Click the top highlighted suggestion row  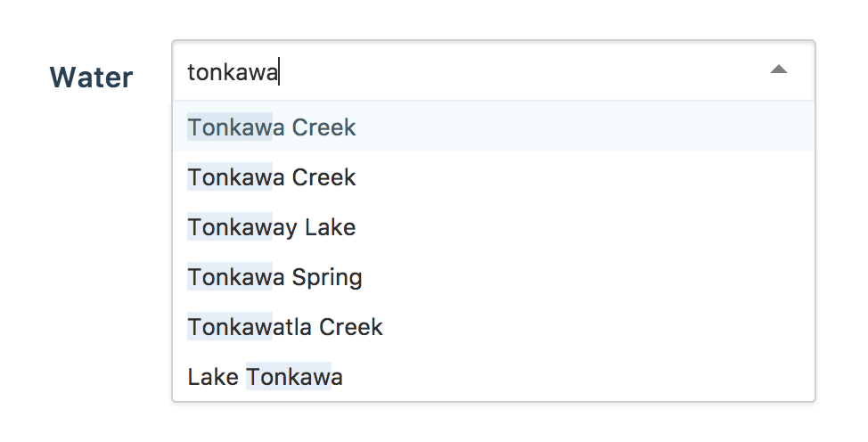(492, 127)
